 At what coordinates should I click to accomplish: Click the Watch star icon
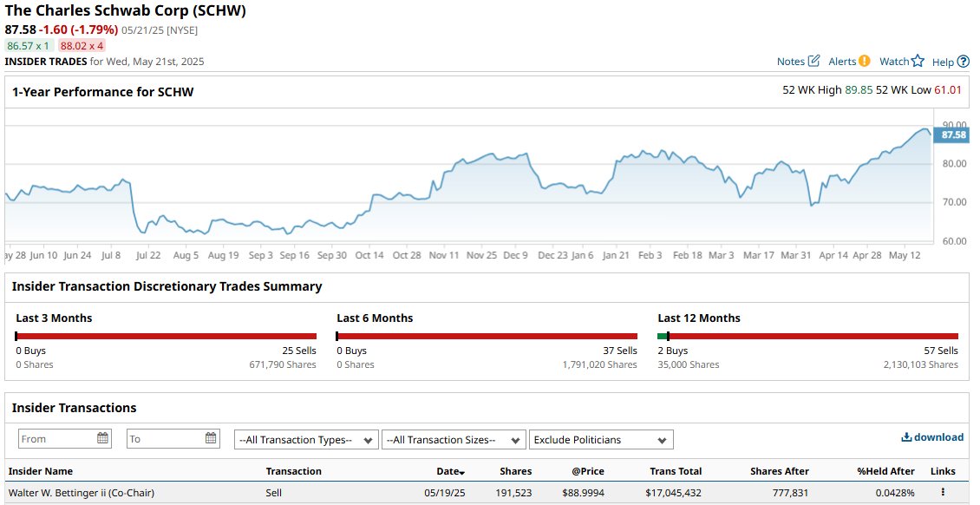(x=918, y=61)
